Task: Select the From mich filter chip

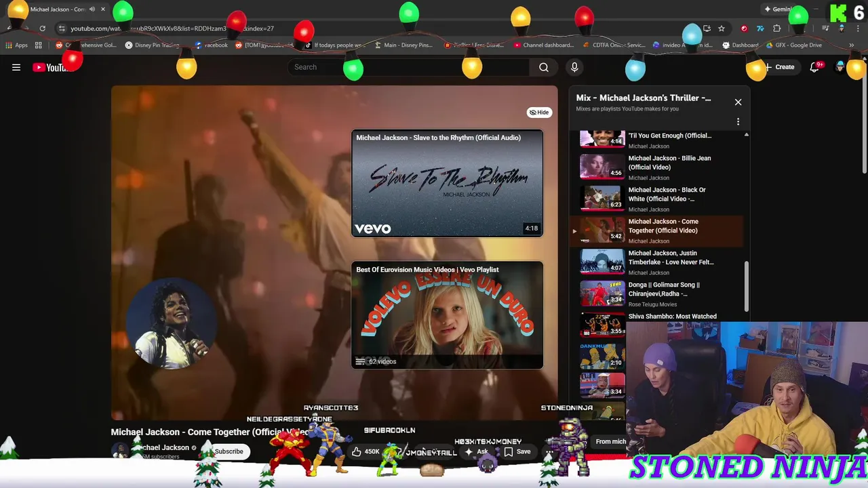Action: 610,442
